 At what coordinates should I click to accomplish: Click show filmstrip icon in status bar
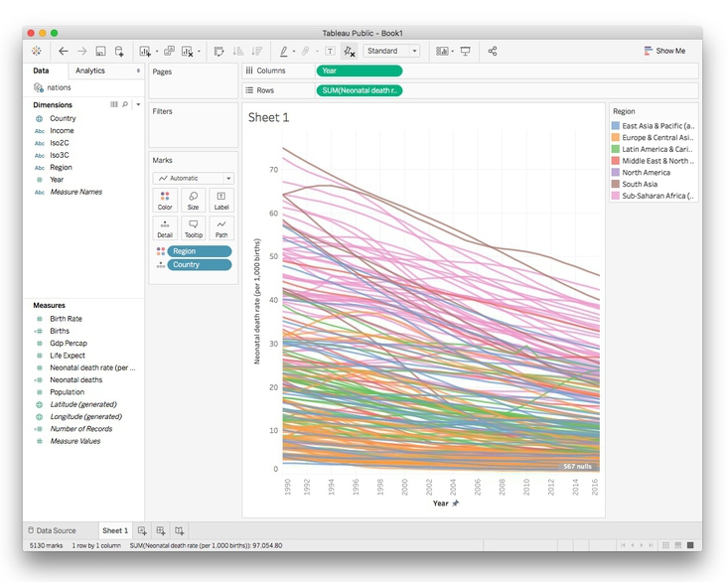678,545
